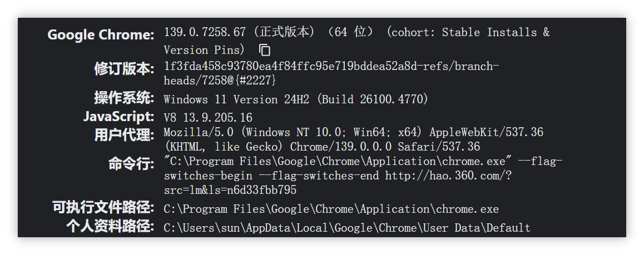Image resolution: width=644 pixels, height=255 pixels.
Task: Select the revision hash starting with 1f3fda458c
Action: (x=331, y=67)
